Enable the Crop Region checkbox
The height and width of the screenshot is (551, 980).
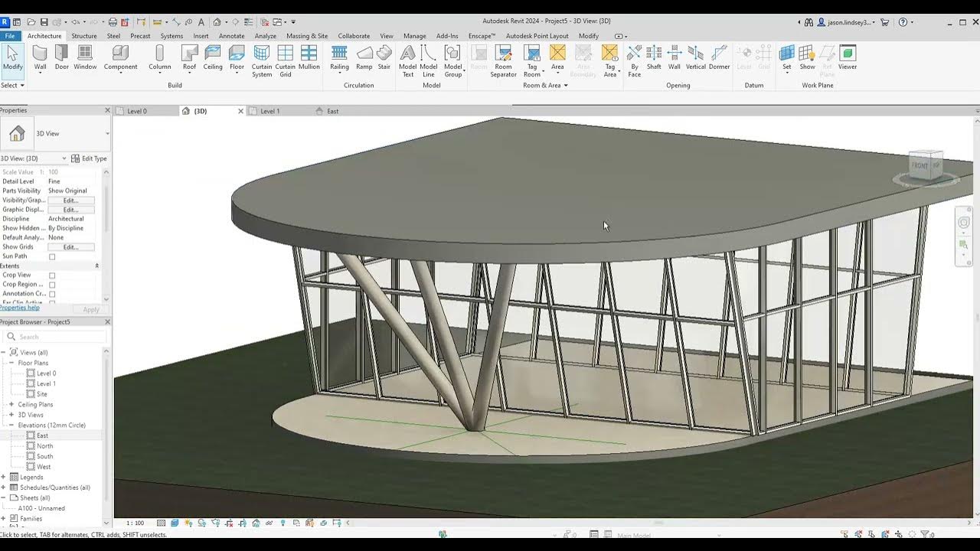pos(52,285)
